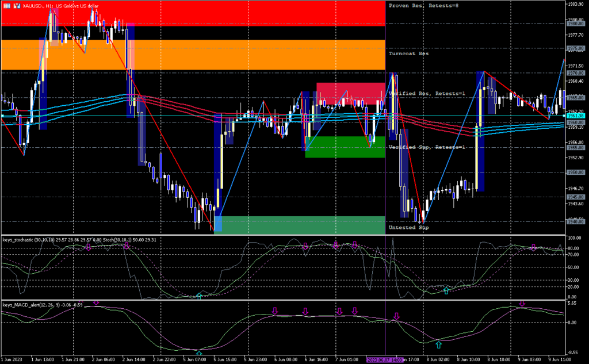This screenshot has width=589, height=364.
Task: Click the MACD magenta down arrow above 6 Jun 08:00
Action: [x=274, y=311]
